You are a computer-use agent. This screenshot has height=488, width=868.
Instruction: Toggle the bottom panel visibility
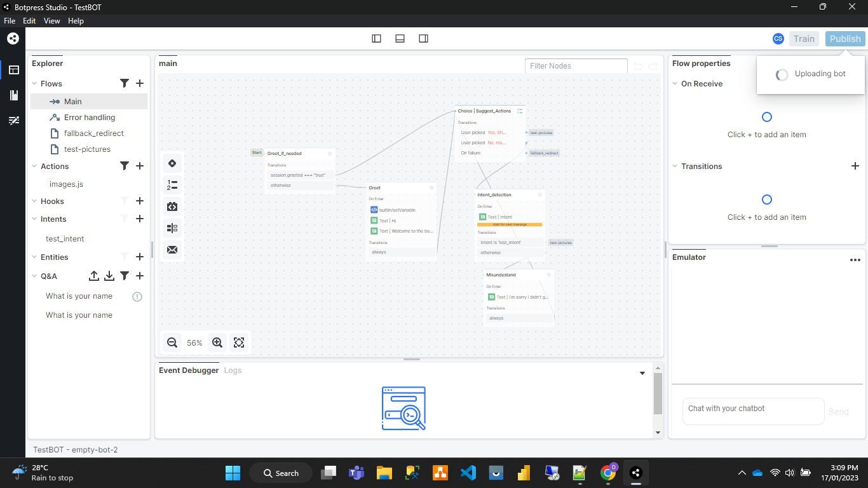coord(400,39)
